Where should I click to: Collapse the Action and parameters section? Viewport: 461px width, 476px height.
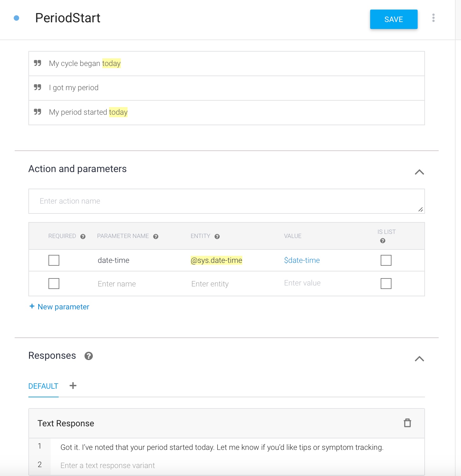[419, 172]
